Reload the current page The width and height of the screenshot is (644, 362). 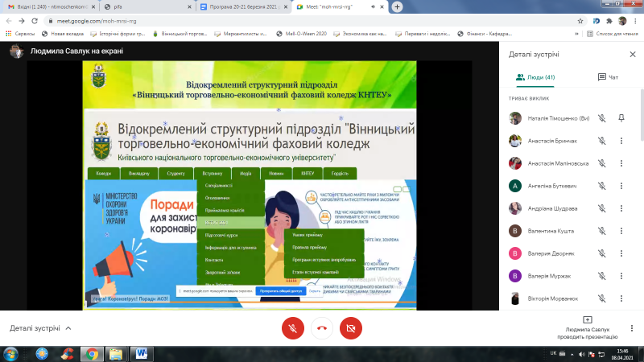click(35, 21)
